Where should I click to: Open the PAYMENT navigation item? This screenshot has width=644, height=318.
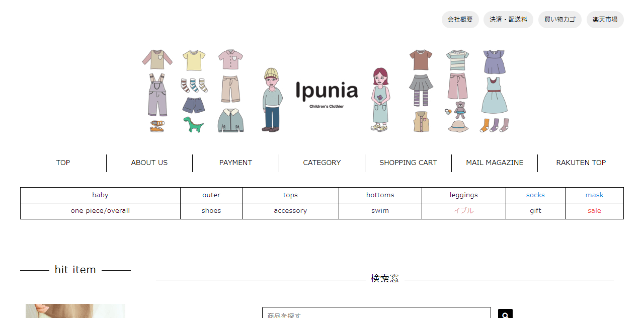[x=235, y=163]
